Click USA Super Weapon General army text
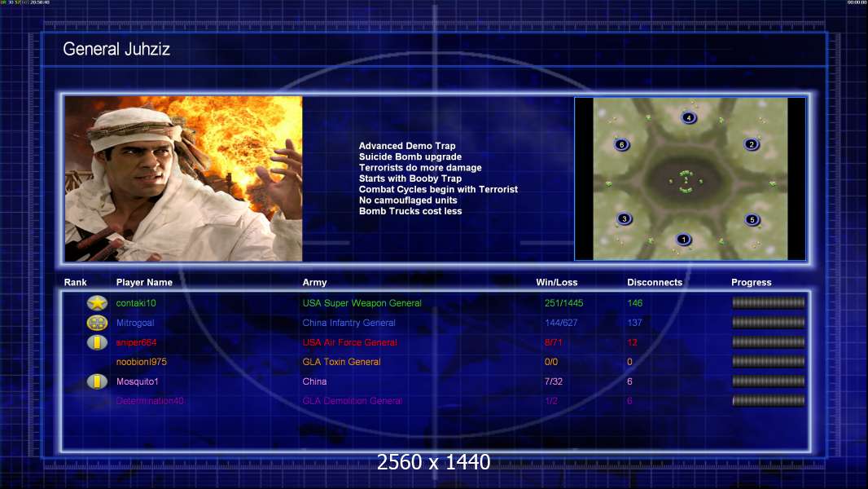Viewport: 868px width, 489px height. (x=362, y=303)
